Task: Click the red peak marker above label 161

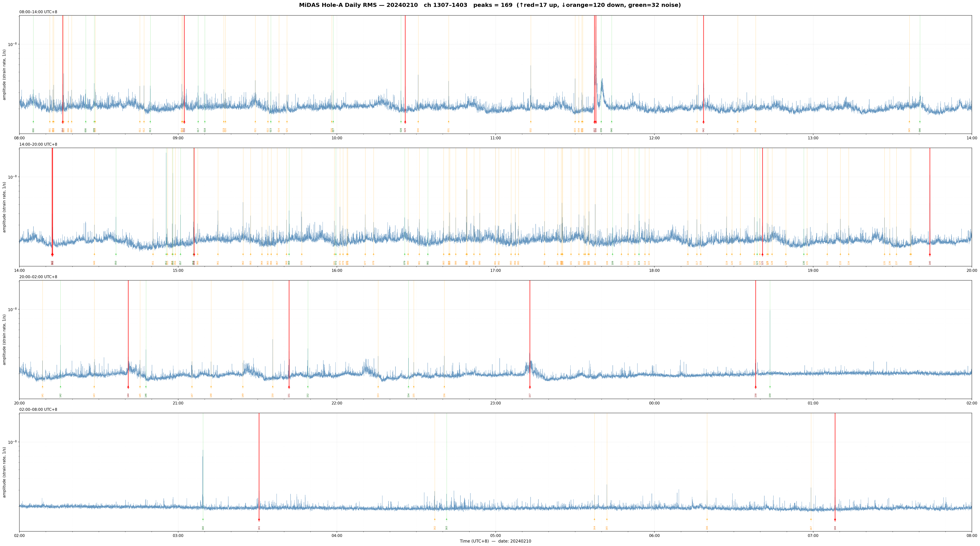Action: [x=259, y=519]
